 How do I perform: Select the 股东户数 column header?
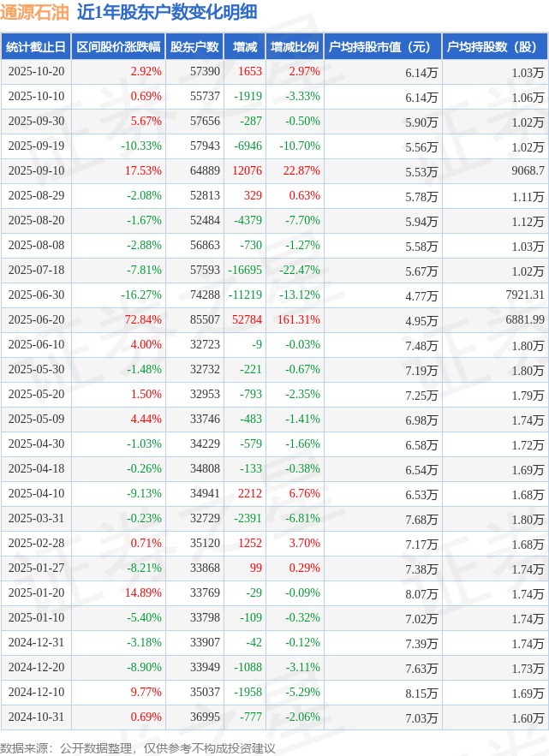coord(194,47)
